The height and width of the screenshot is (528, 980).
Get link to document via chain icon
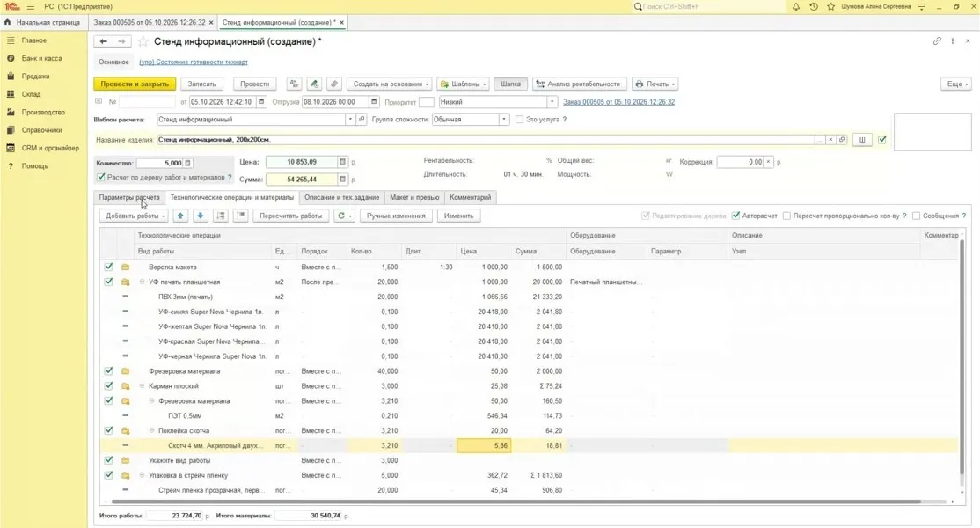coord(937,41)
